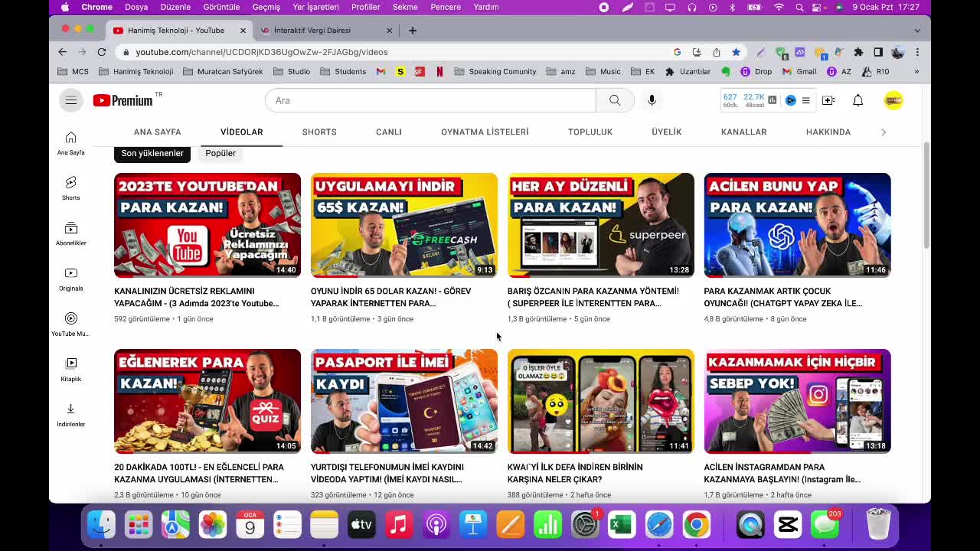Open Wi-Fi status menu
Screen dimensions: 980x551
[779, 7]
